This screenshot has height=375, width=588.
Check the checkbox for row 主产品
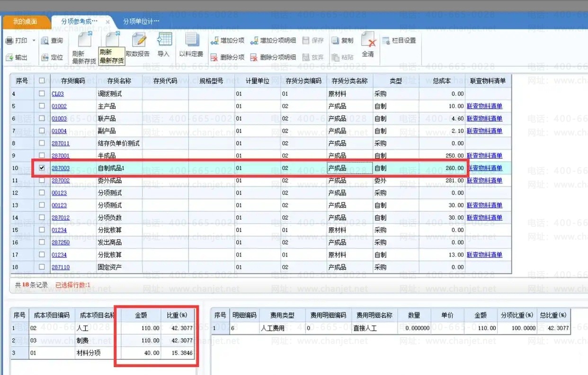coord(42,106)
